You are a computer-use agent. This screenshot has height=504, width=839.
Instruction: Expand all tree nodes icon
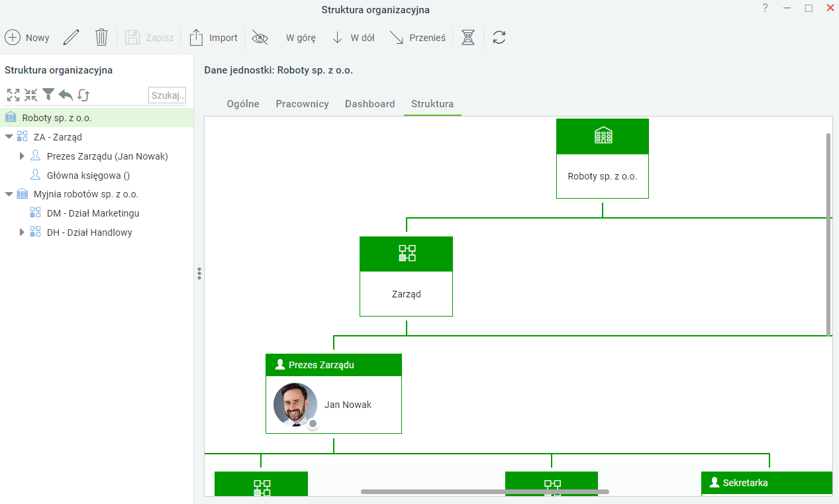(x=13, y=95)
